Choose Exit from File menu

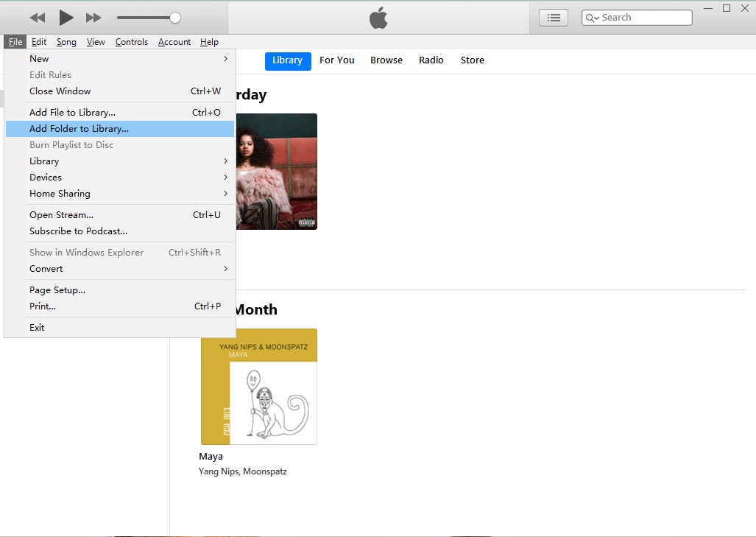[x=120, y=328]
